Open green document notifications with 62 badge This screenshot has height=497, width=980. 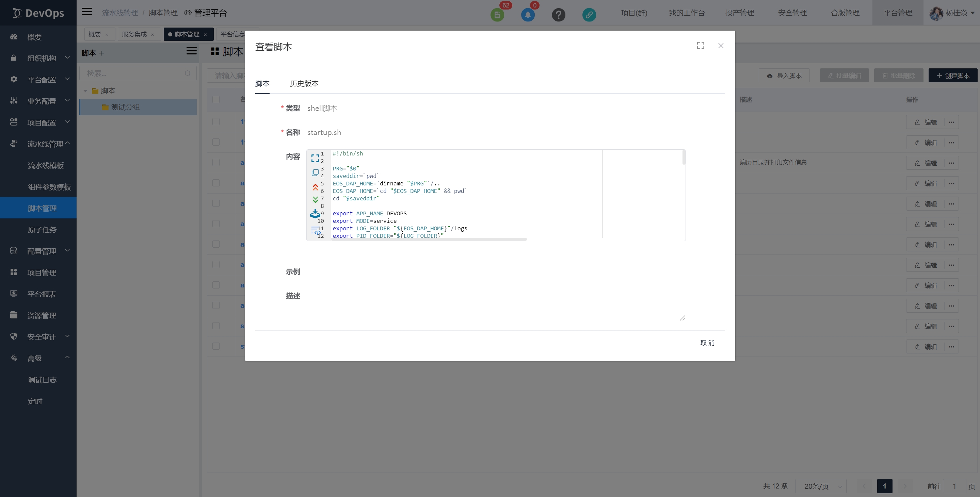tap(497, 15)
